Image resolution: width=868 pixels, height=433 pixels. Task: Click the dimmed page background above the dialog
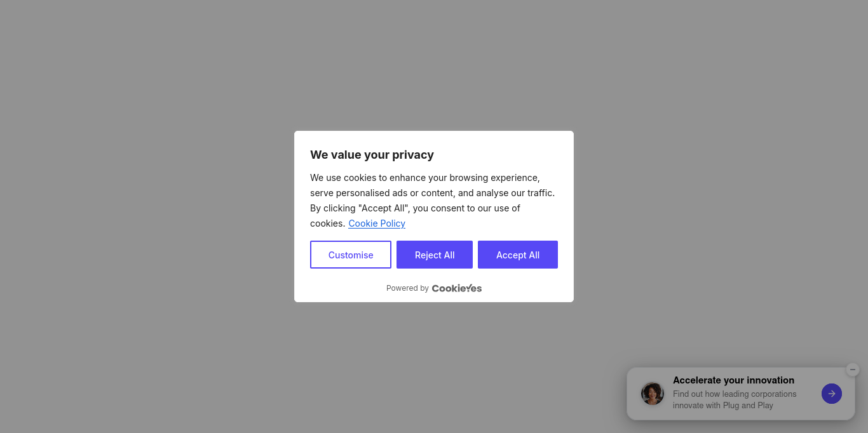tap(434, 63)
